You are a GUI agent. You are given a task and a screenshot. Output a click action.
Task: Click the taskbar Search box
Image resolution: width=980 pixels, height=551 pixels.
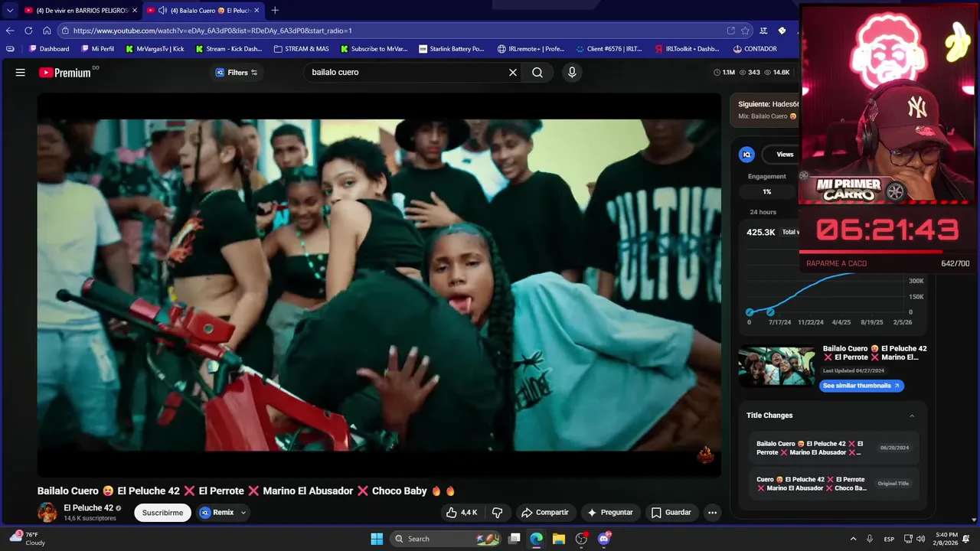[x=444, y=539]
